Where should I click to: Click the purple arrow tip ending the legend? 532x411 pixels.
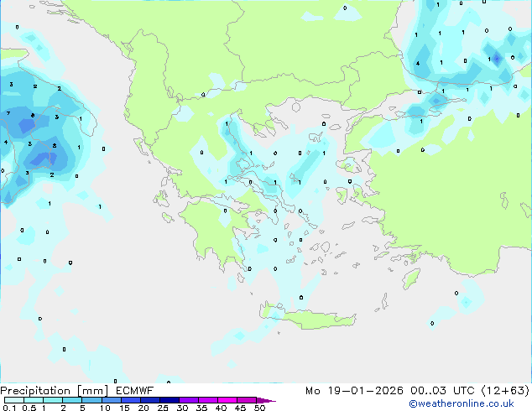tap(266, 400)
